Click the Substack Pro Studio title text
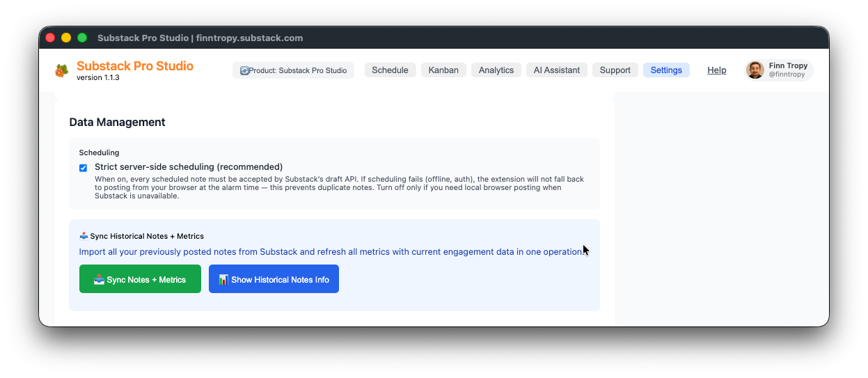This screenshot has width=868, height=378. [x=135, y=66]
